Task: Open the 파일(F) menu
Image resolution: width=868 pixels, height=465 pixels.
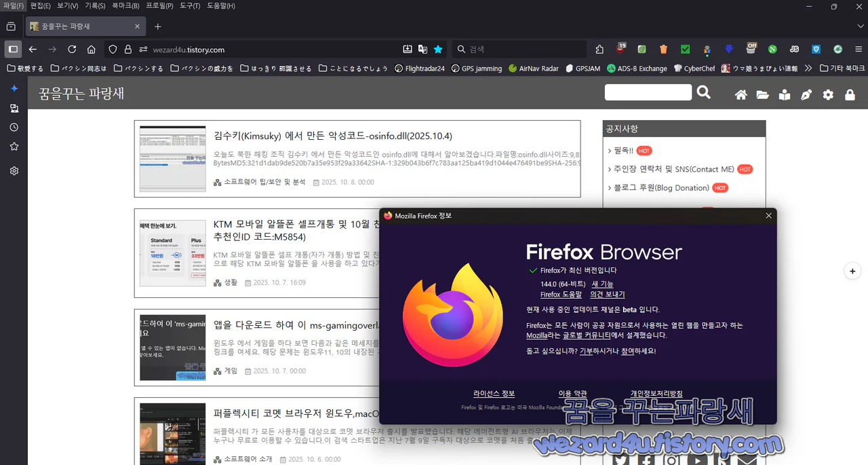Action: [x=13, y=6]
